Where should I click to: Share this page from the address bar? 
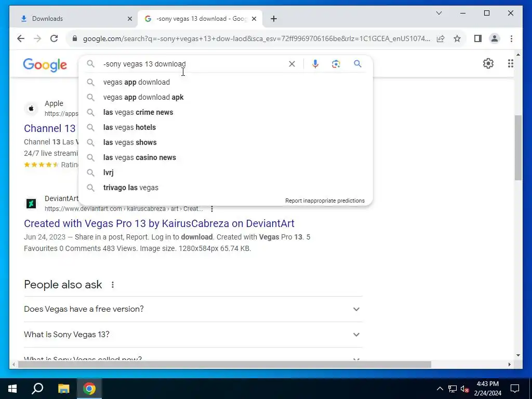coord(441,38)
